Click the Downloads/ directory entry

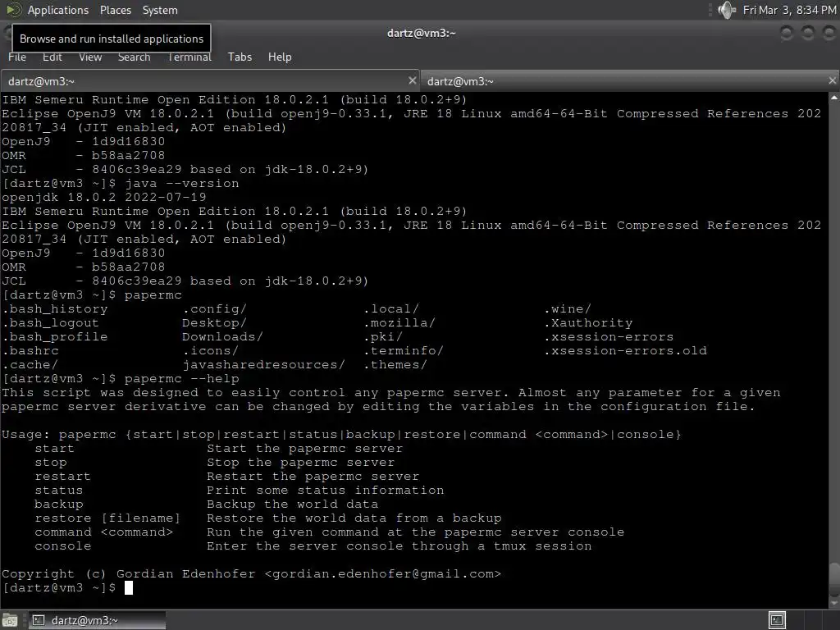222,337
